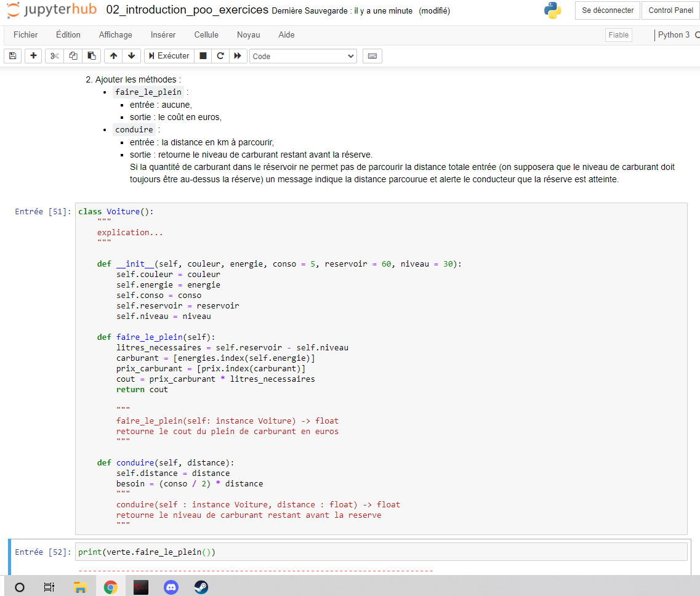This screenshot has width=700, height=596.
Task: Open the Control Panel
Action: [670, 10]
